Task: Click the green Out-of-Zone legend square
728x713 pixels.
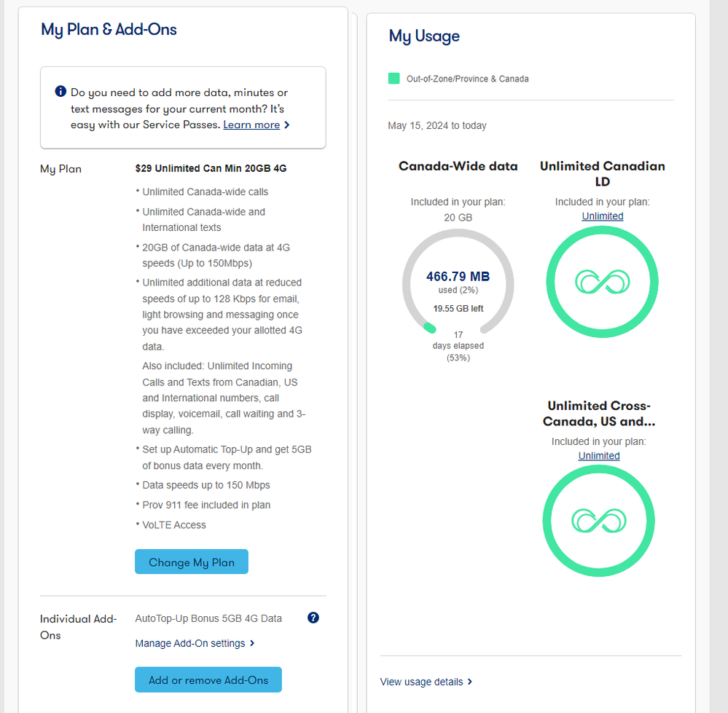Action: pyautogui.click(x=394, y=79)
